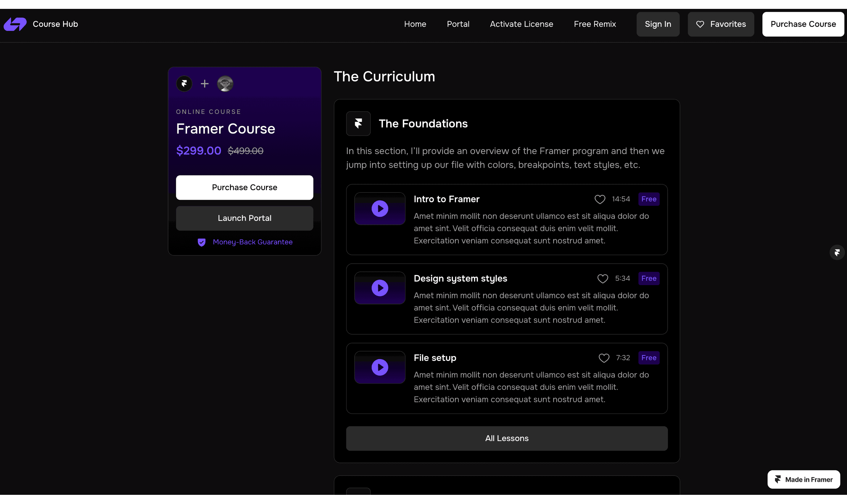Open Favorites from the navbar
Viewport: 847px width, 504px height.
point(721,24)
